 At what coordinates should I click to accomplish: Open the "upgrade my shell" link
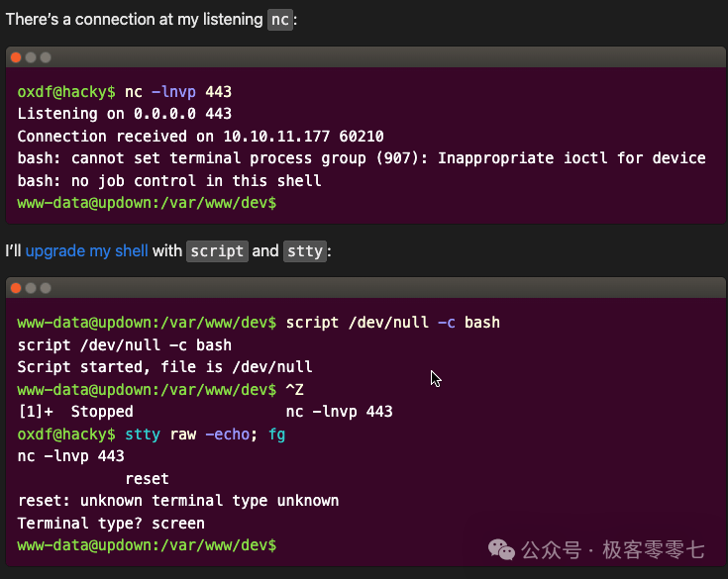[x=86, y=251]
